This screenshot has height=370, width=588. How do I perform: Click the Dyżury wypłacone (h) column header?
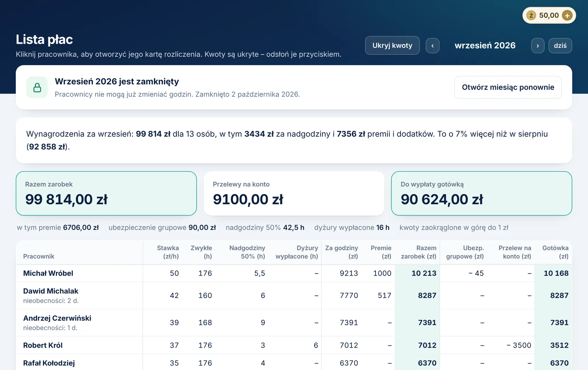click(x=297, y=252)
